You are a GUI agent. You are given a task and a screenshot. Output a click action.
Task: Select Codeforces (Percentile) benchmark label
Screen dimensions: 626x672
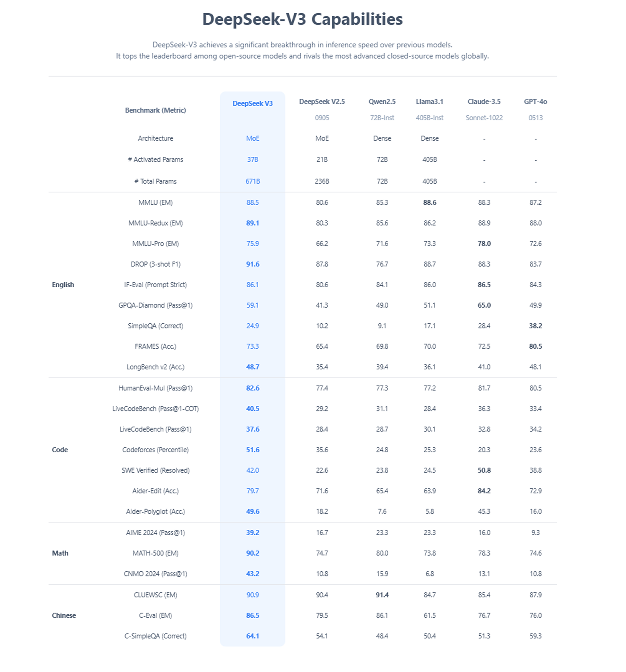click(155, 450)
